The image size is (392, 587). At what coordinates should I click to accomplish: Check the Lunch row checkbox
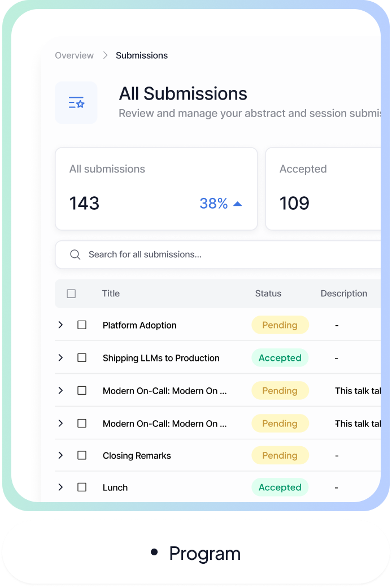click(x=82, y=487)
